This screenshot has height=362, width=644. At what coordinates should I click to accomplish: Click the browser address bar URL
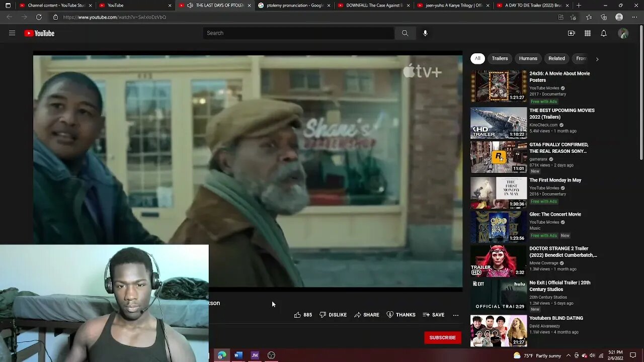115,17
